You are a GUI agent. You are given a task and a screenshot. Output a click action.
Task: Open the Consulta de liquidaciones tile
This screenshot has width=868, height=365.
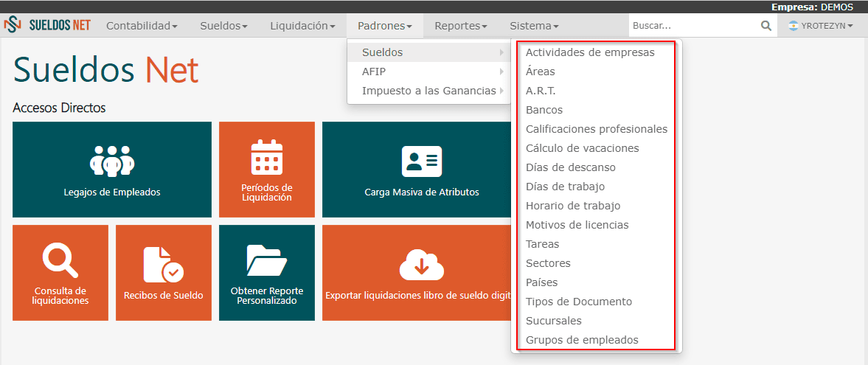click(60, 273)
